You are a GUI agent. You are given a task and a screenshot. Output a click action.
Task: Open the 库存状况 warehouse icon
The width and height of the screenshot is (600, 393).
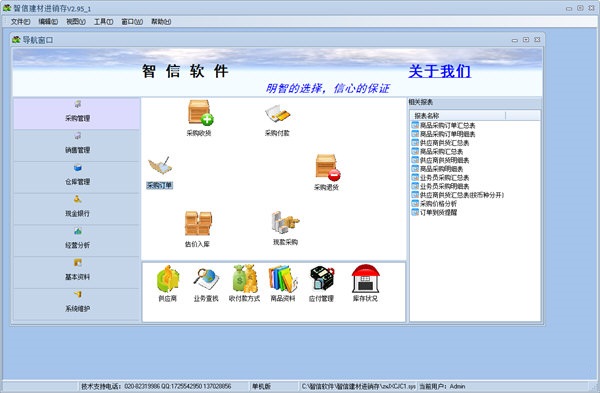(365, 279)
